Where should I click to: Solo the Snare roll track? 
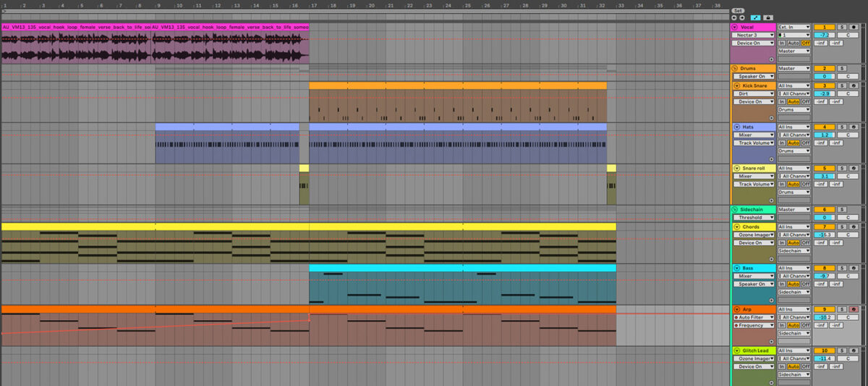pyautogui.click(x=842, y=168)
